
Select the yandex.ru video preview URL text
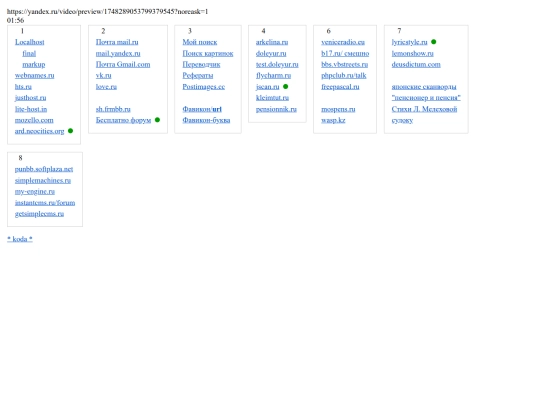(107, 12)
